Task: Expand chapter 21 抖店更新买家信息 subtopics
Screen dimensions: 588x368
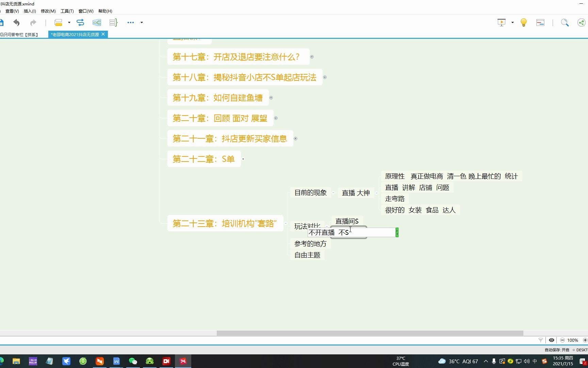Action: 295,139
